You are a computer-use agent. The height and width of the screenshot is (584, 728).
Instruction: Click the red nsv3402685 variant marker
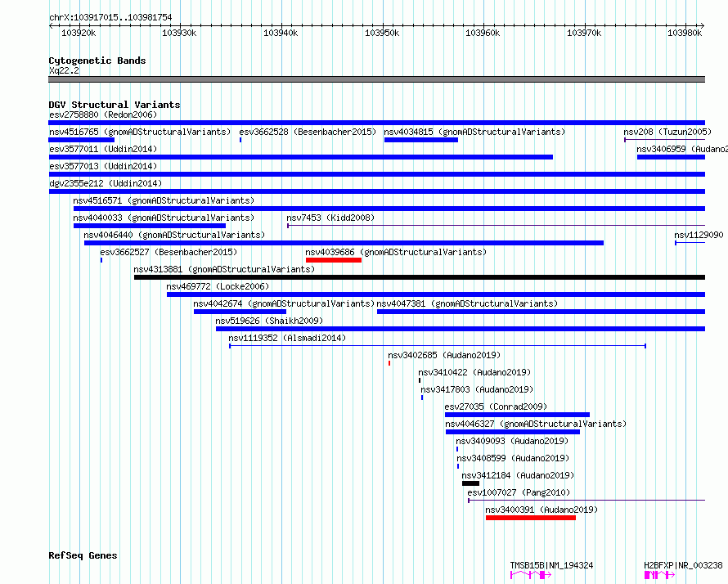(x=389, y=363)
